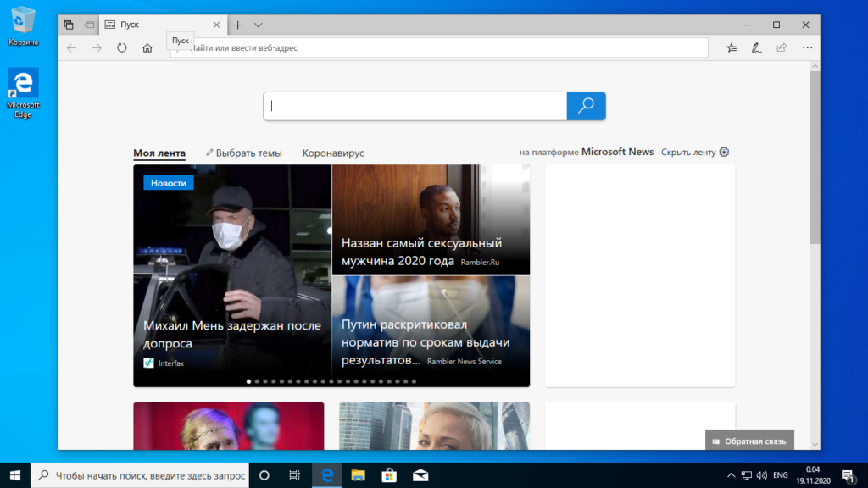Image resolution: width=868 pixels, height=488 pixels.
Task: Open Task View icon
Action: (294, 475)
